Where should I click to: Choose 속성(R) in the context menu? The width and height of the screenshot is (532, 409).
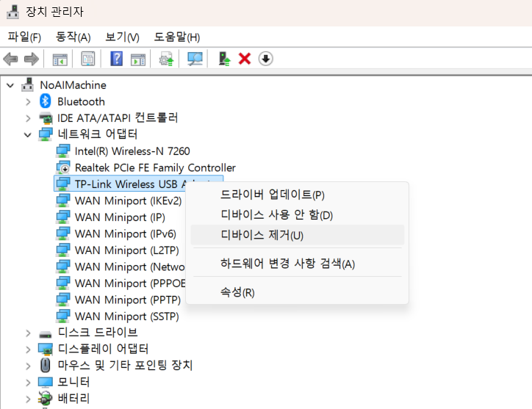coord(237,292)
